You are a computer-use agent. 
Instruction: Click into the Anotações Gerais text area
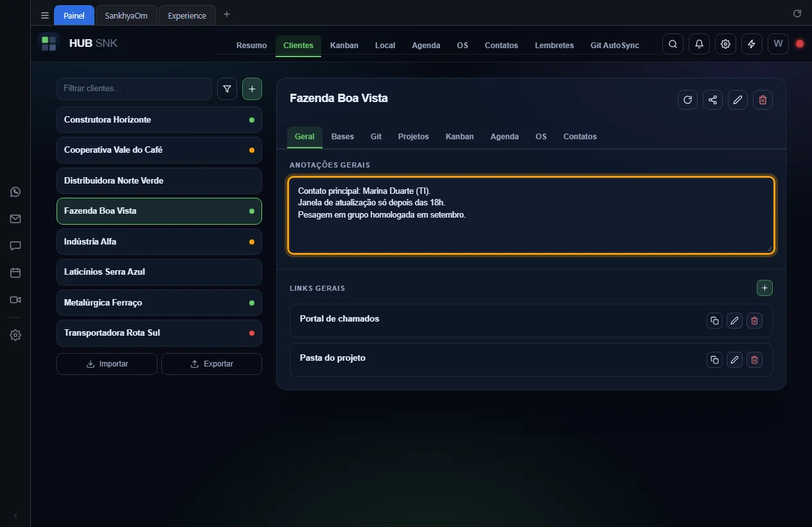coord(531,215)
